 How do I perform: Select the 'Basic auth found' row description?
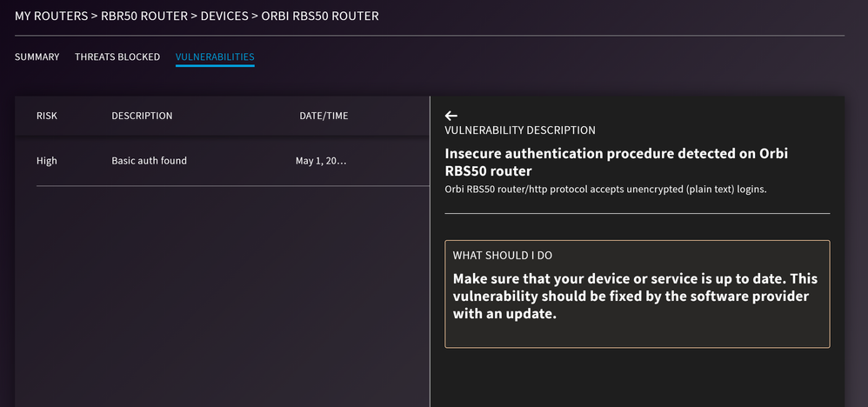pos(150,161)
